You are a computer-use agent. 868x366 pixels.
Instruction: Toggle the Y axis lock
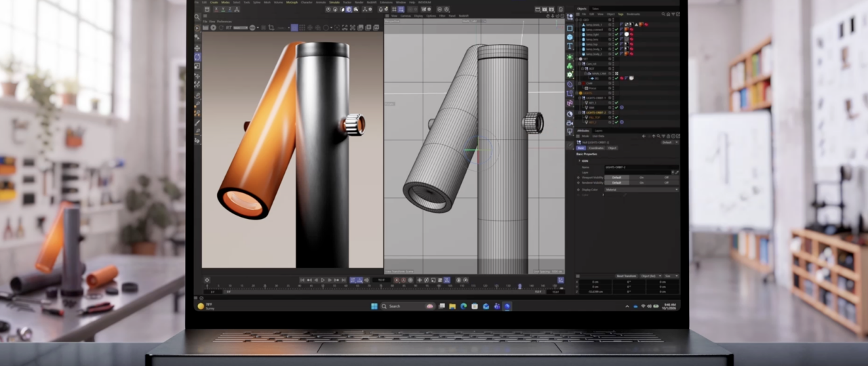[223, 9]
